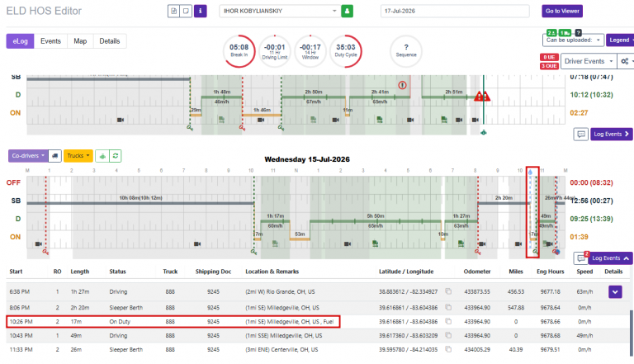Click the Odometer column header
Viewport: 634px width, 364px height.
tap(477, 272)
